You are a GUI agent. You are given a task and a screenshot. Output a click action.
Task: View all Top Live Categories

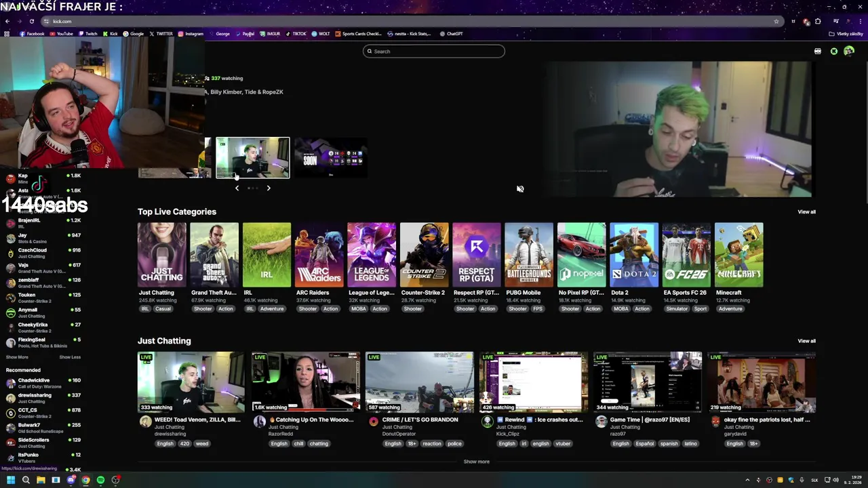pyautogui.click(x=806, y=212)
